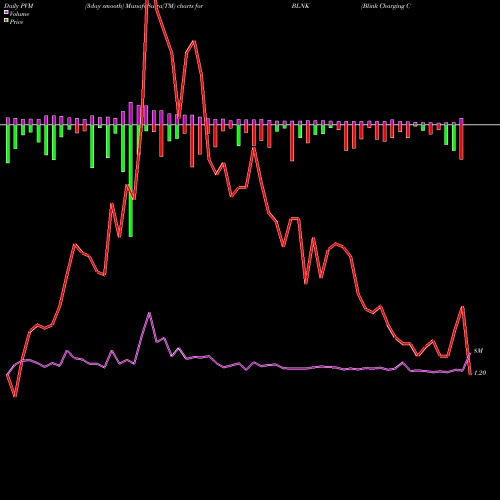Click the '(3day smooth)' chart caption text

click(104, 6)
